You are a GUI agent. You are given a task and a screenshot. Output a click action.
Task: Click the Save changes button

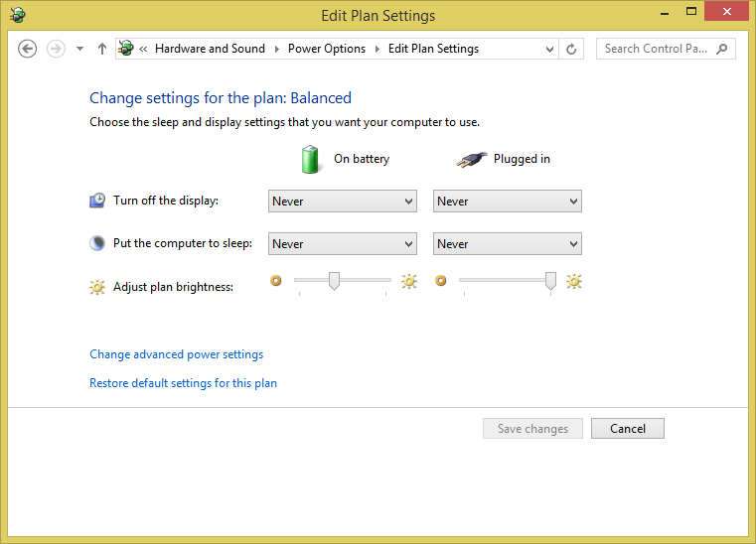tap(532, 429)
